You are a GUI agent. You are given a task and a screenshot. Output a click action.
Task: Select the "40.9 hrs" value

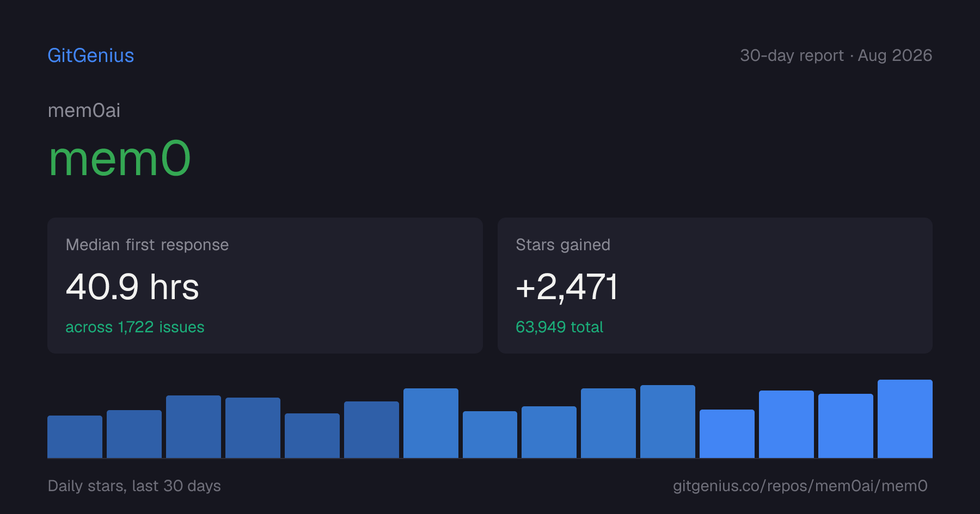click(x=132, y=287)
